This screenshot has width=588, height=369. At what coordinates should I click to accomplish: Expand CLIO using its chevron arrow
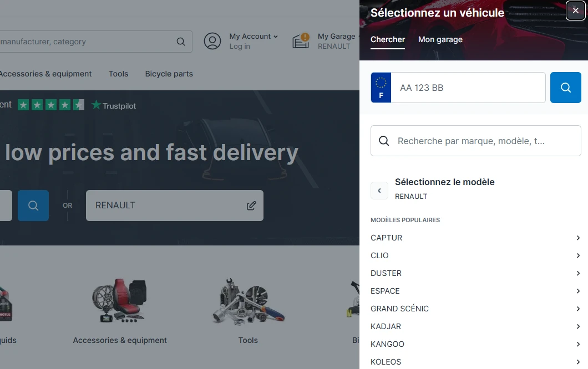point(578,255)
